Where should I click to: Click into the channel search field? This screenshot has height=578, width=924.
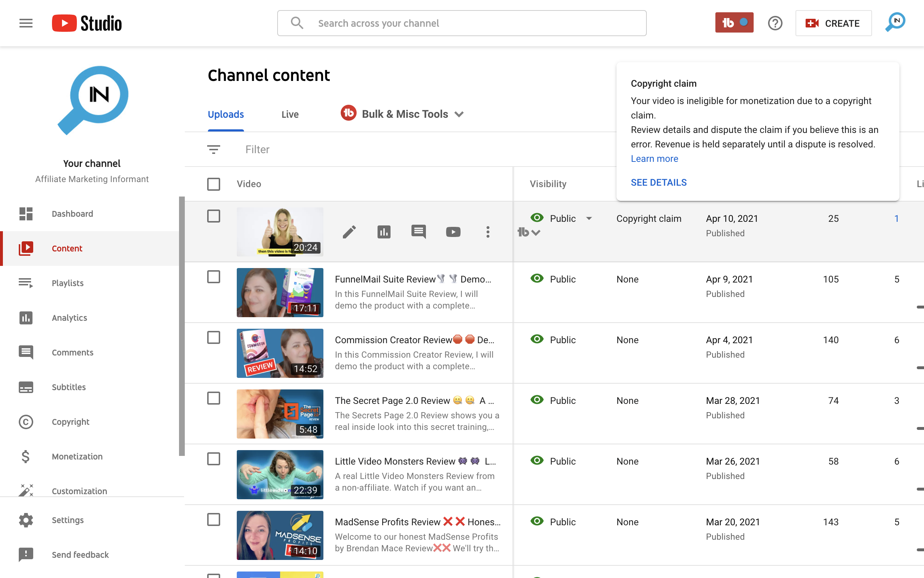[x=462, y=23]
